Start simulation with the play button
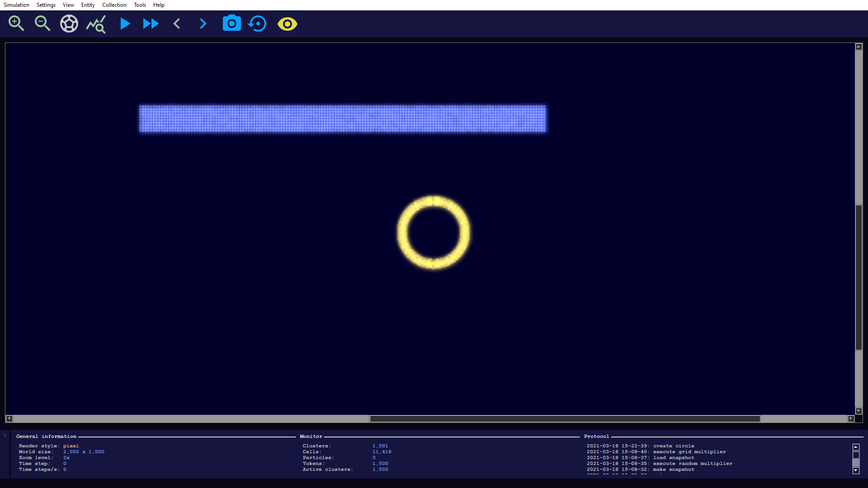The height and width of the screenshot is (488, 868). (125, 23)
